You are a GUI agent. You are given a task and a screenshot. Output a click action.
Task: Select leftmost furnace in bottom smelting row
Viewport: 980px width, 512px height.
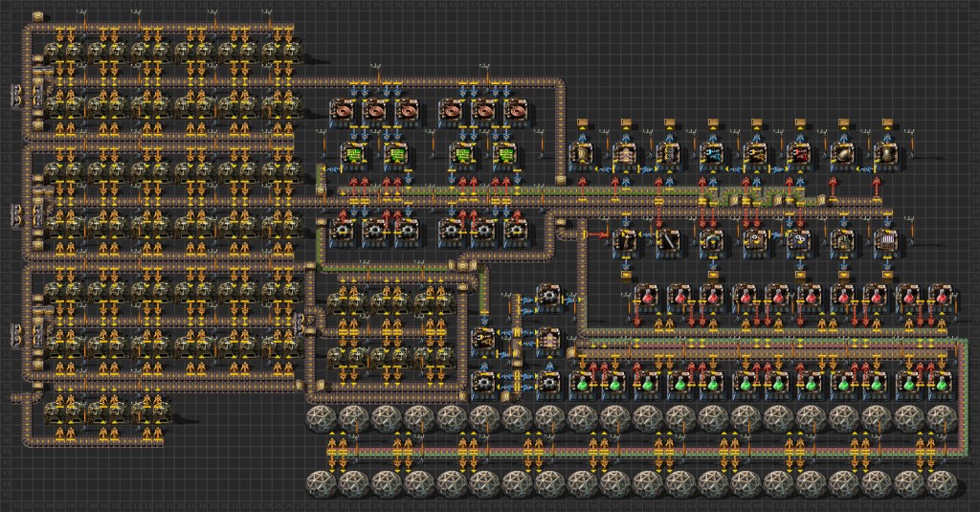pyautogui.click(x=59, y=412)
